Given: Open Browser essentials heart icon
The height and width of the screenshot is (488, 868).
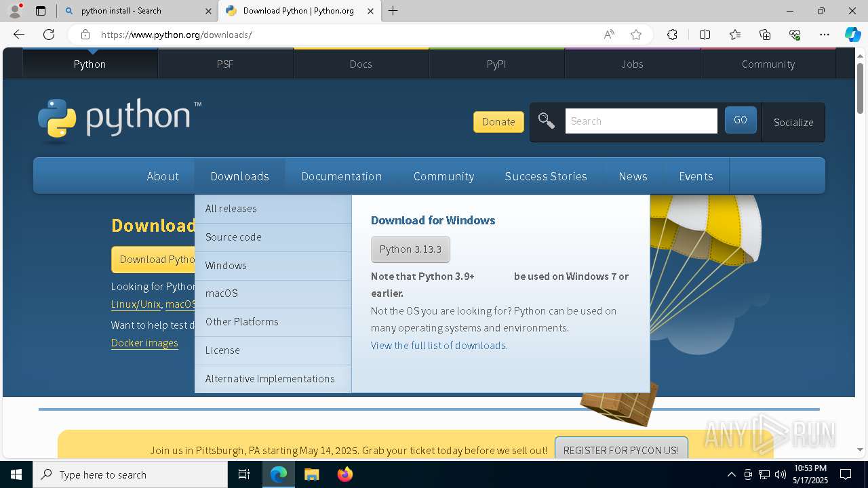Looking at the screenshot, I should coord(795,35).
